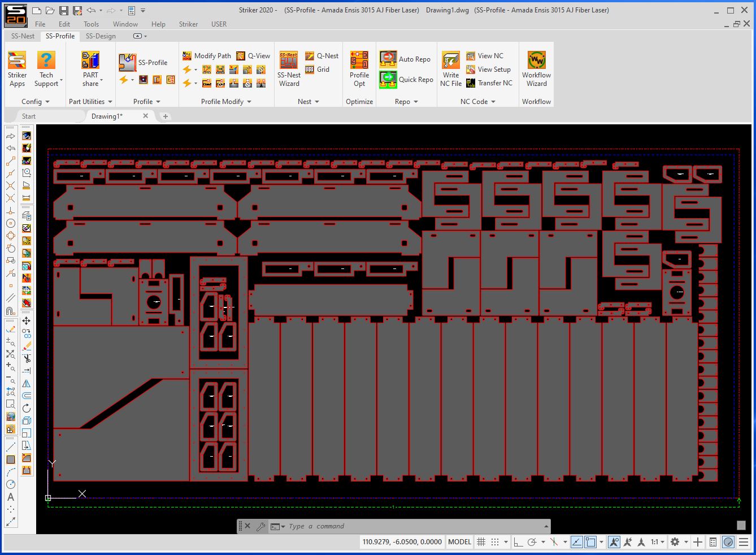
Task: Click the Transfer NC button
Action: point(489,83)
